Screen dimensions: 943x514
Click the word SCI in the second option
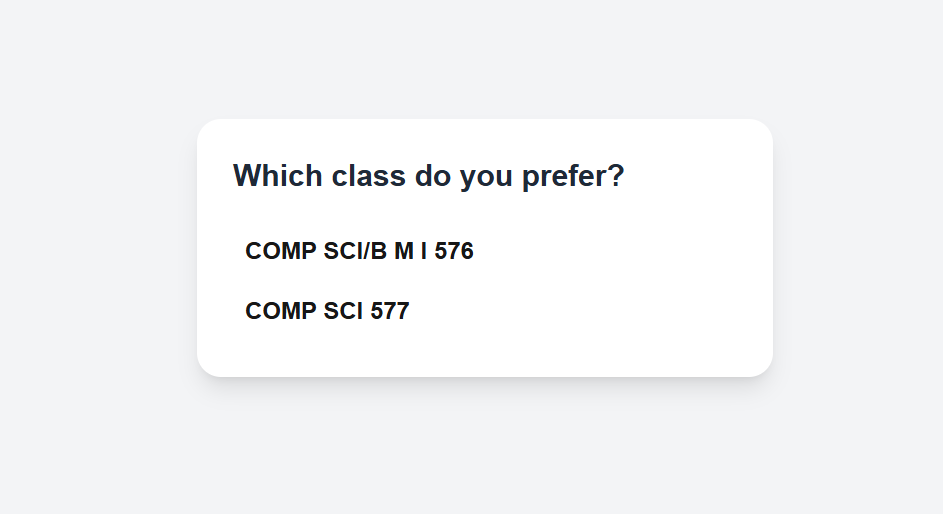pos(343,311)
